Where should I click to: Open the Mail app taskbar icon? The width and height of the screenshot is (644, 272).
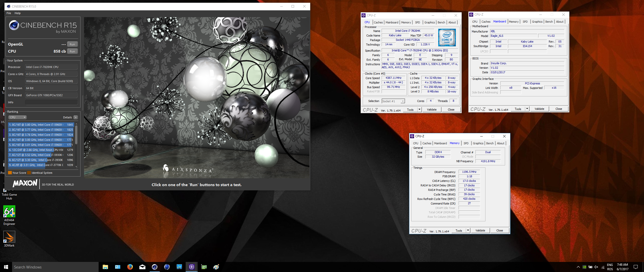[142, 267]
